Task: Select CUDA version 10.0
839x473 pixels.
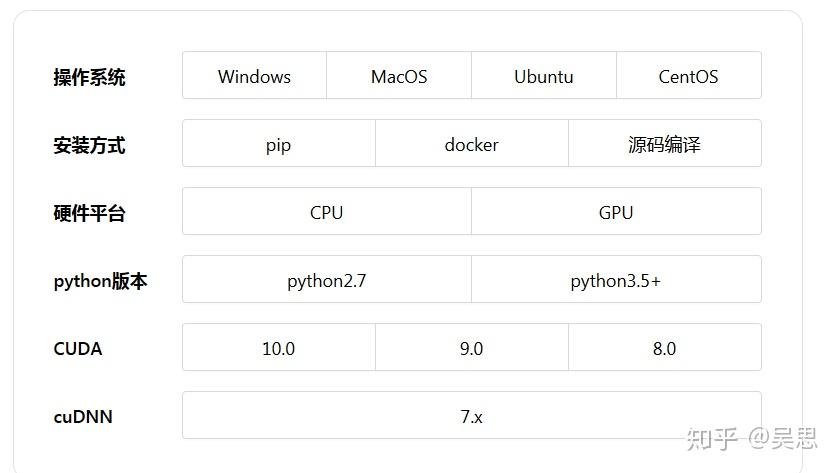Action: [278, 348]
